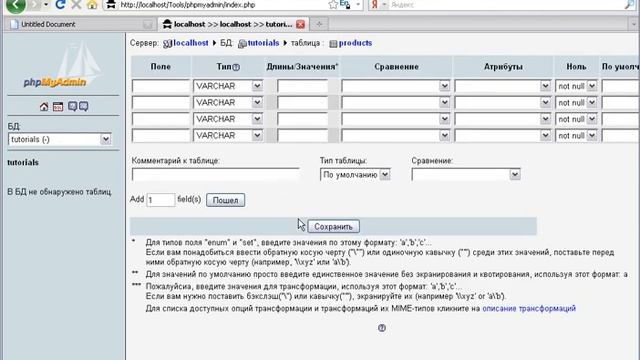Open second row Сравнение dropdown
Screen dimensions: 640x360
(x=396, y=102)
